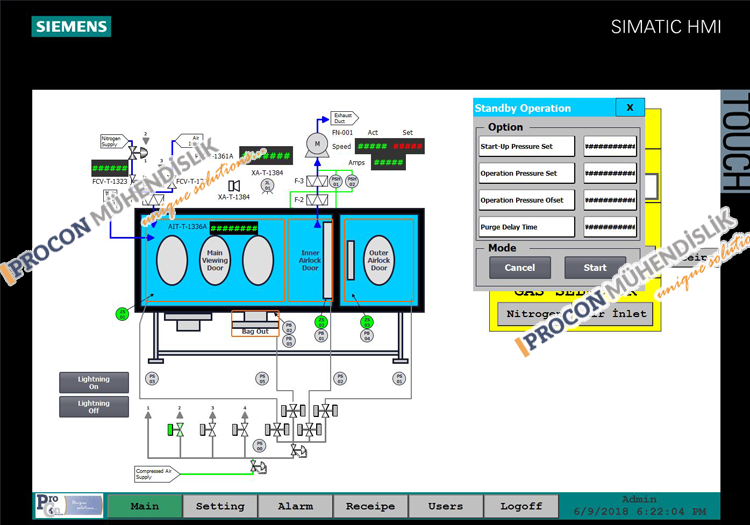Open the Setting tab
750x525 pixels.
tap(220, 506)
